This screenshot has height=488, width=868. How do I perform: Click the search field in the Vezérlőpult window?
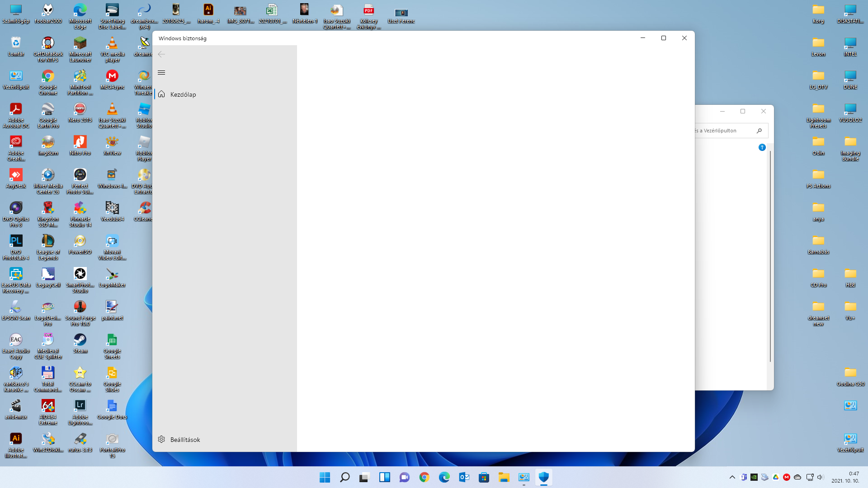[x=731, y=131]
